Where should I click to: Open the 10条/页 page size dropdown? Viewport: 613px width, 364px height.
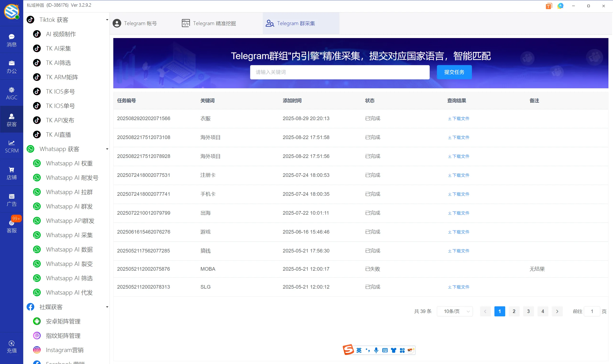coord(455,311)
